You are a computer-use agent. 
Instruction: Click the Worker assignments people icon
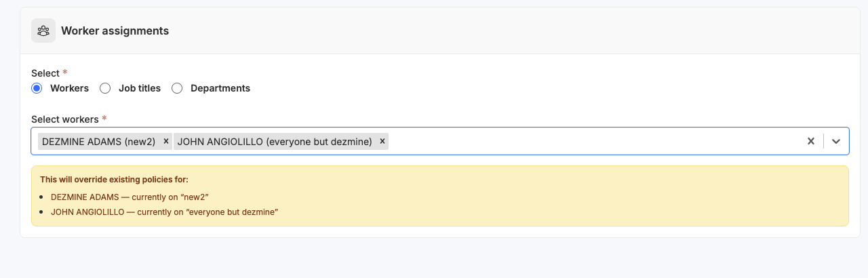pos(43,31)
